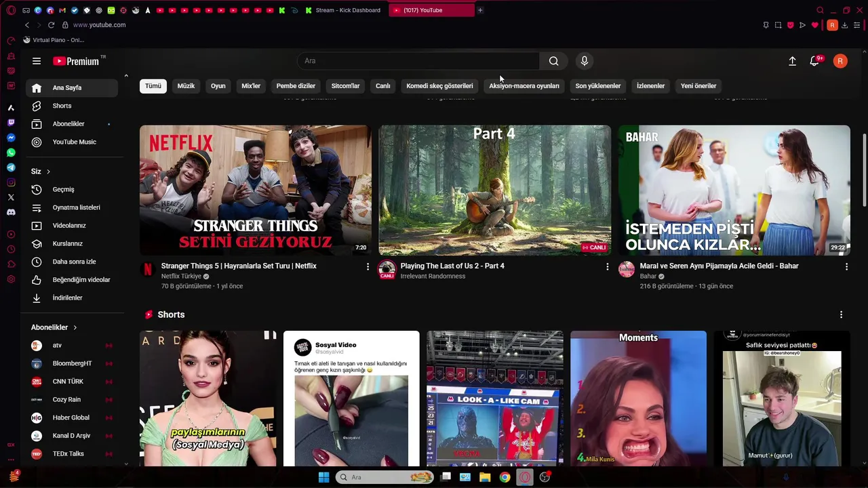868x488 pixels.
Task: Open the Kanal D Arşiv subscription
Action: coord(72,436)
